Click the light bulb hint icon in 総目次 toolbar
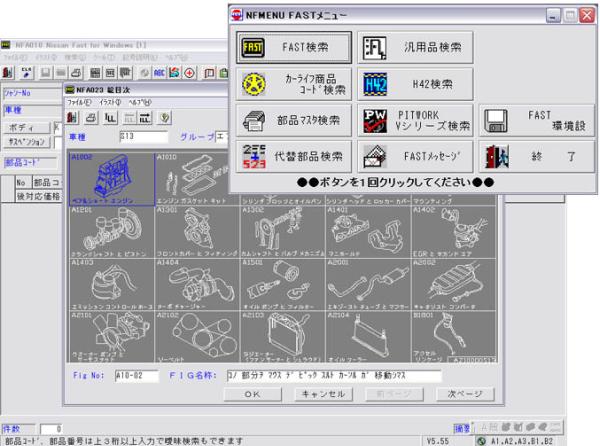 point(165,118)
